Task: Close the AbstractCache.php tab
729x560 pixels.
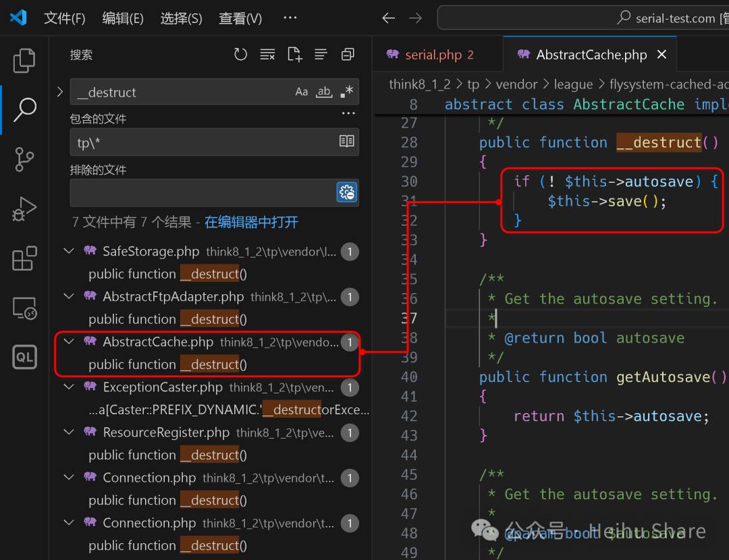Action: (x=661, y=55)
